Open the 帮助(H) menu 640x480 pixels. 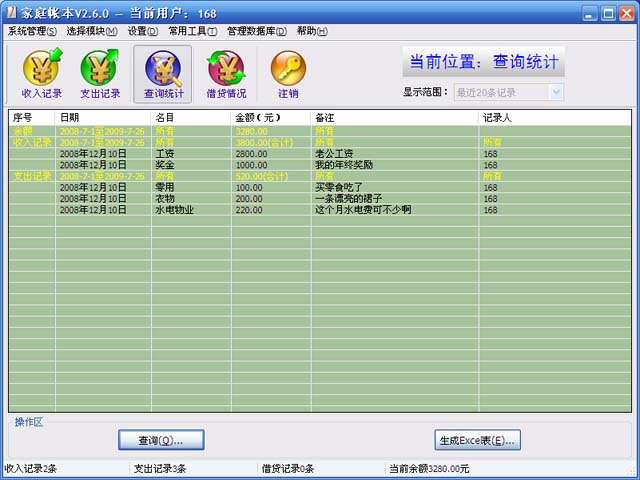312,31
